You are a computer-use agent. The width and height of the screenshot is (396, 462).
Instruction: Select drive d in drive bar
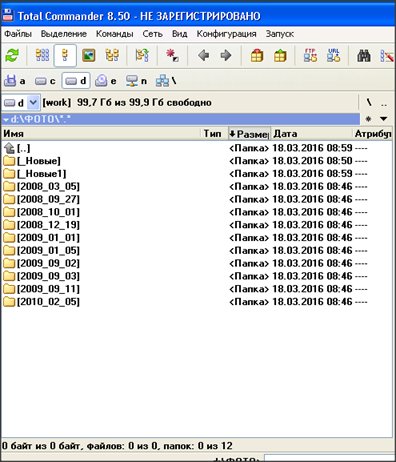tap(76, 81)
